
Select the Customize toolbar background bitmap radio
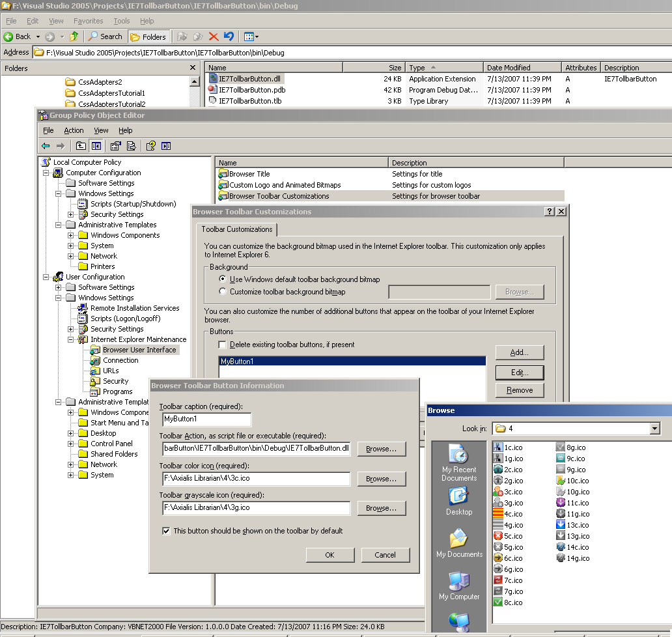(x=223, y=291)
